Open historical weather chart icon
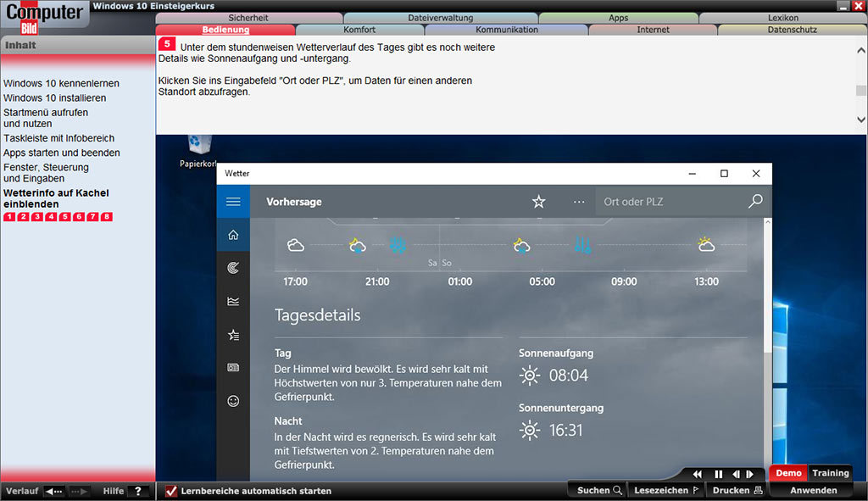 [x=233, y=301]
